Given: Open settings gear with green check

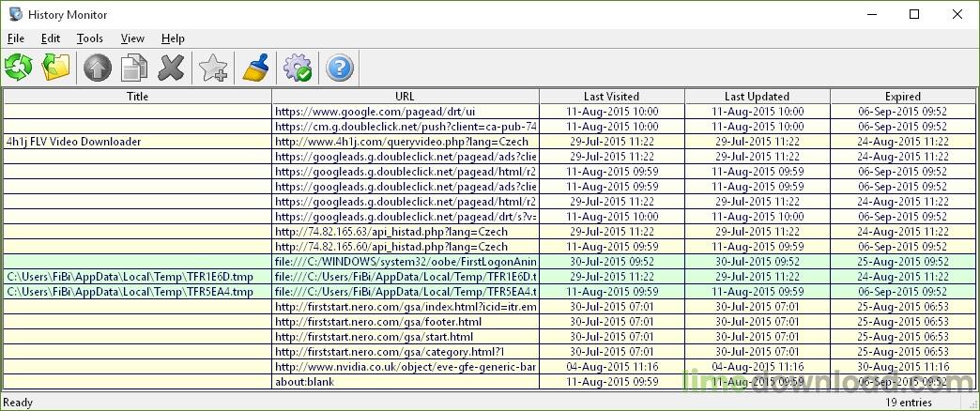Looking at the screenshot, I should [x=298, y=68].
